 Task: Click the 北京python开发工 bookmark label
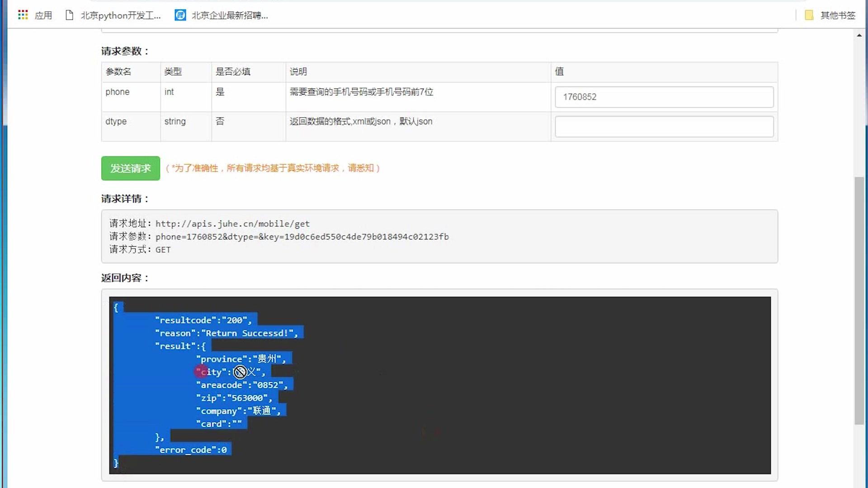point(121,15)
